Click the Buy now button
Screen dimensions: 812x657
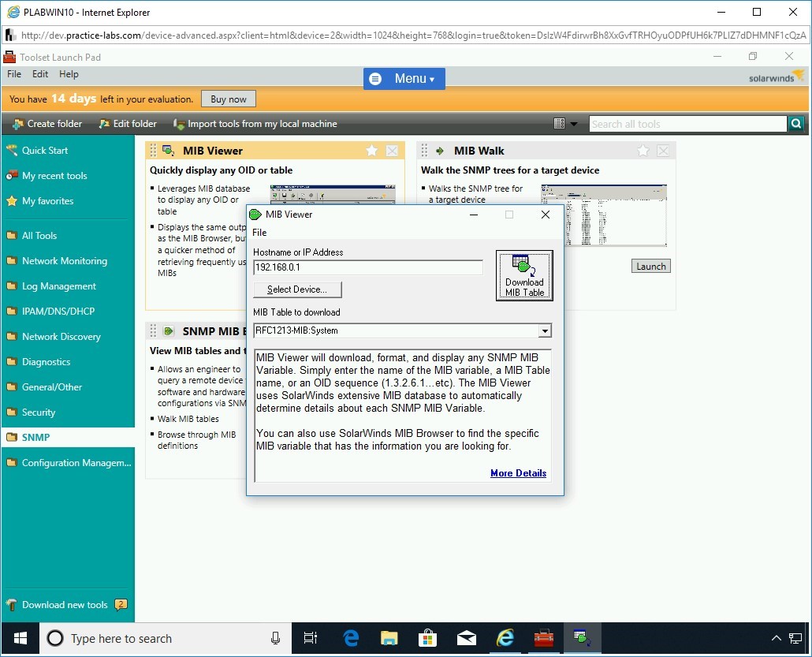pos(229,99)
